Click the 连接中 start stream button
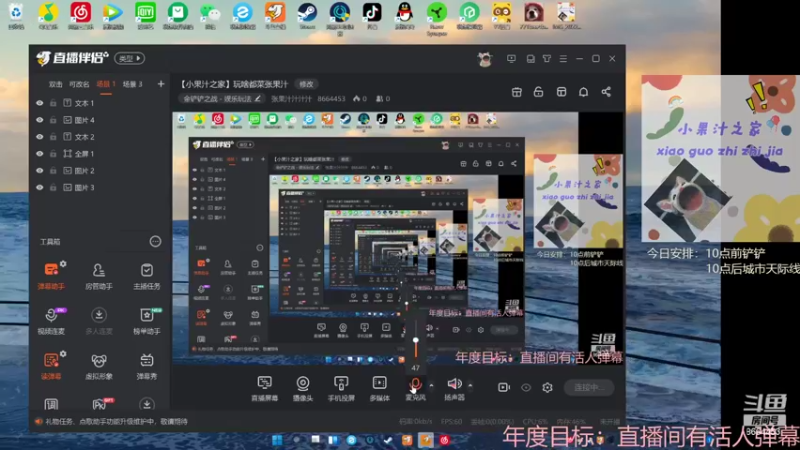 click(x=589, y=387)
